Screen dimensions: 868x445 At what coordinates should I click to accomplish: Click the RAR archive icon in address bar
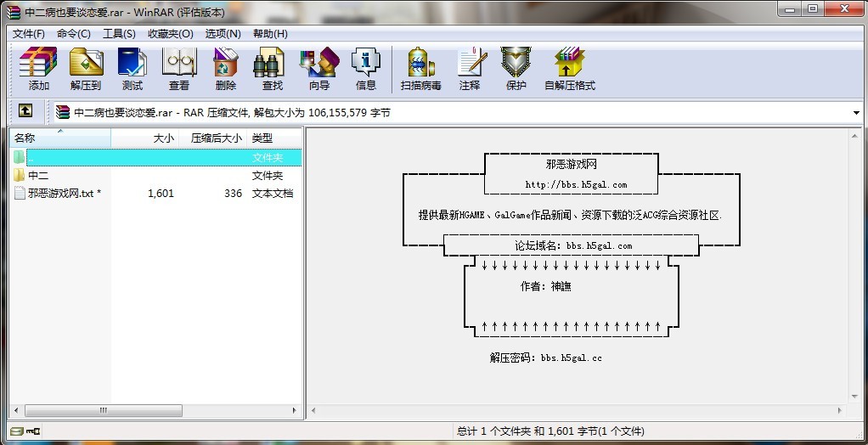pyautogui.click(x=63, y=112)
